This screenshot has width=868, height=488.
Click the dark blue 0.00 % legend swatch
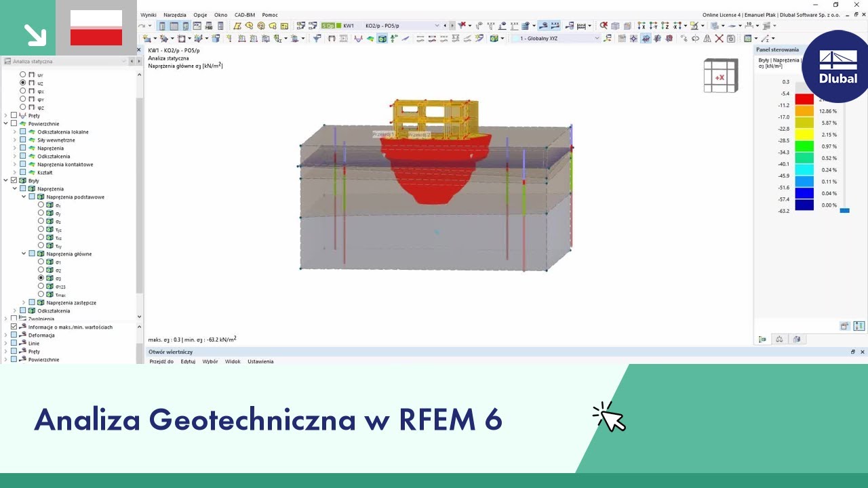coord(804,205)
